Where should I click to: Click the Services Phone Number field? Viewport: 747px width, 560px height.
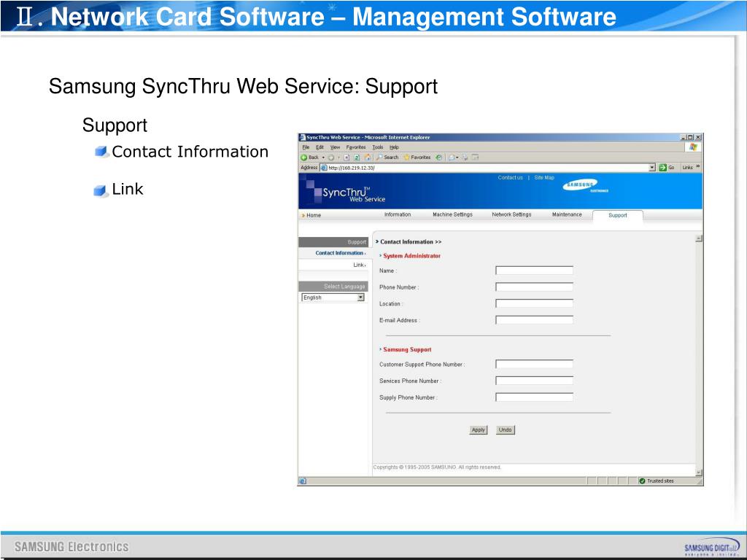point(534,381)
